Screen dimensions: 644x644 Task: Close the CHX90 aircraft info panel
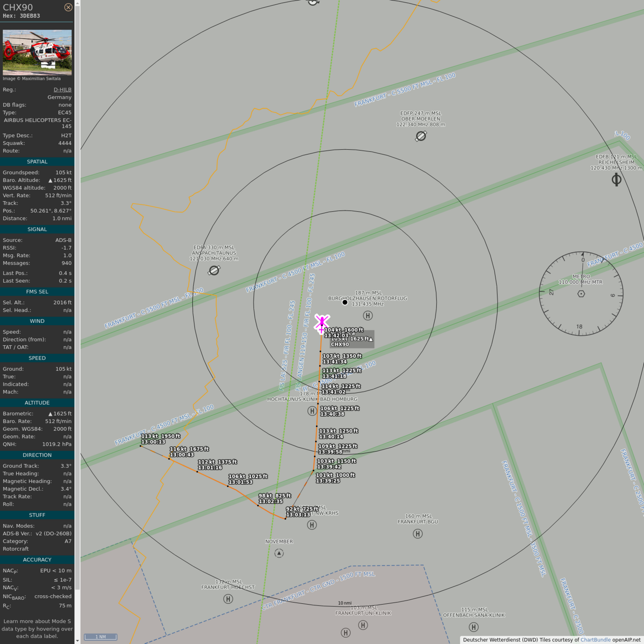coord(68,7)
